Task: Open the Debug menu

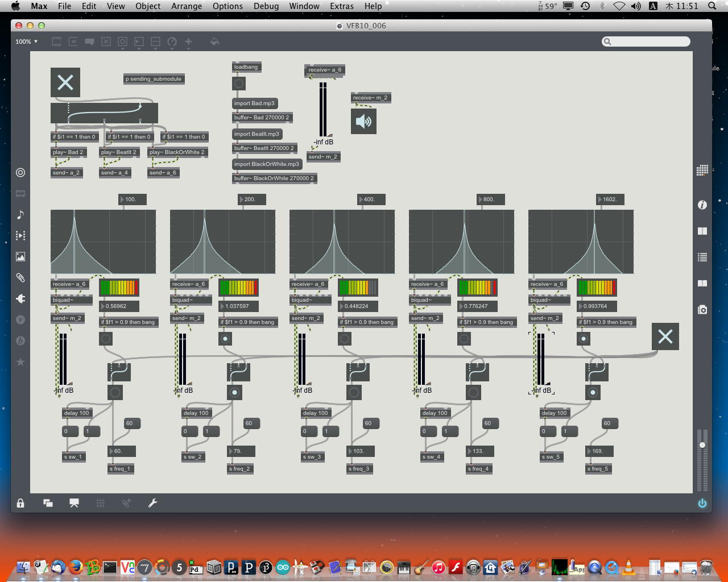Action: point(266,6)
